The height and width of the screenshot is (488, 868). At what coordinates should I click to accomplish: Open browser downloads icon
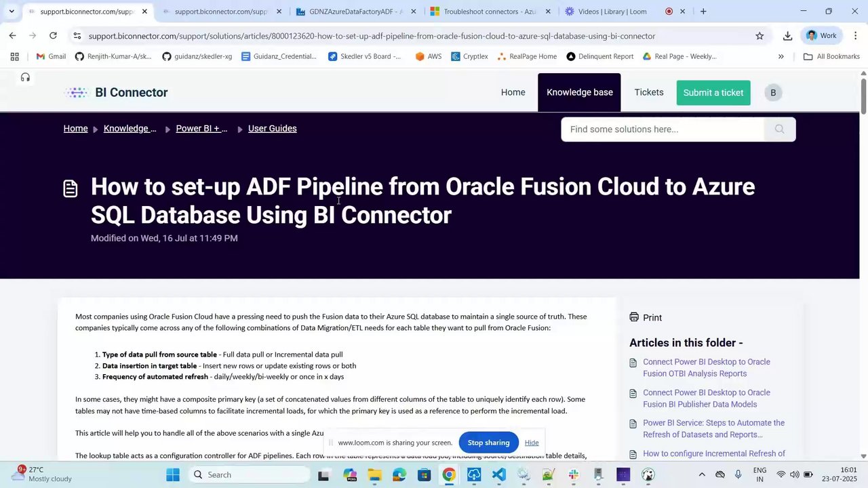787,36
